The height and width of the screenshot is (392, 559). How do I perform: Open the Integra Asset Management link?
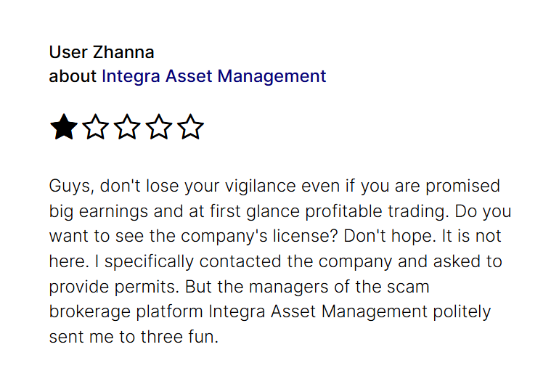[214, 77]
